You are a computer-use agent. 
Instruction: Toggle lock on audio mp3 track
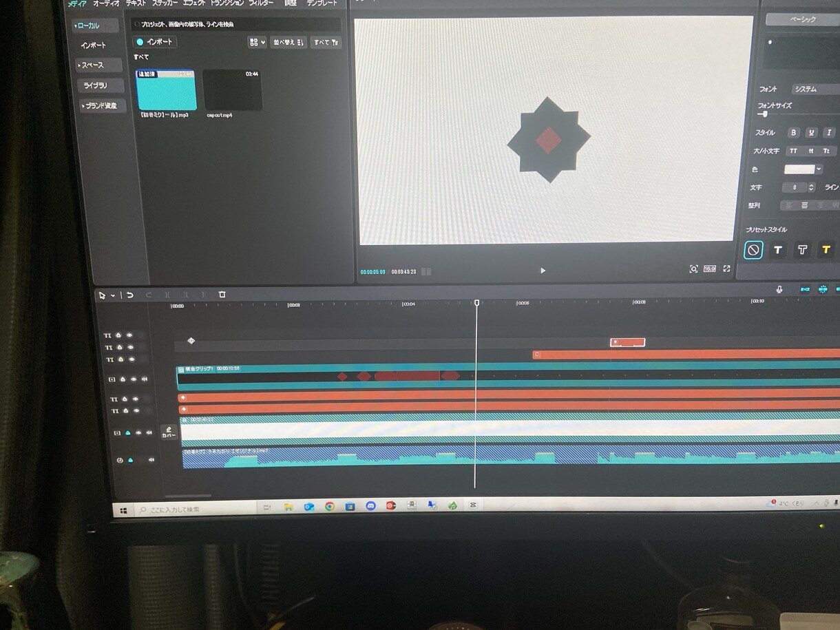tap(130, 459)
